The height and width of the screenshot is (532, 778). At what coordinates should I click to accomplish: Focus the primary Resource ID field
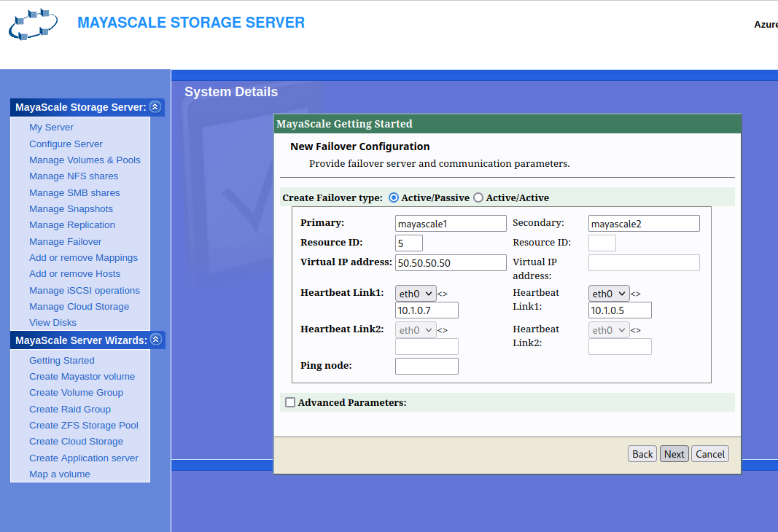(409, 243)
